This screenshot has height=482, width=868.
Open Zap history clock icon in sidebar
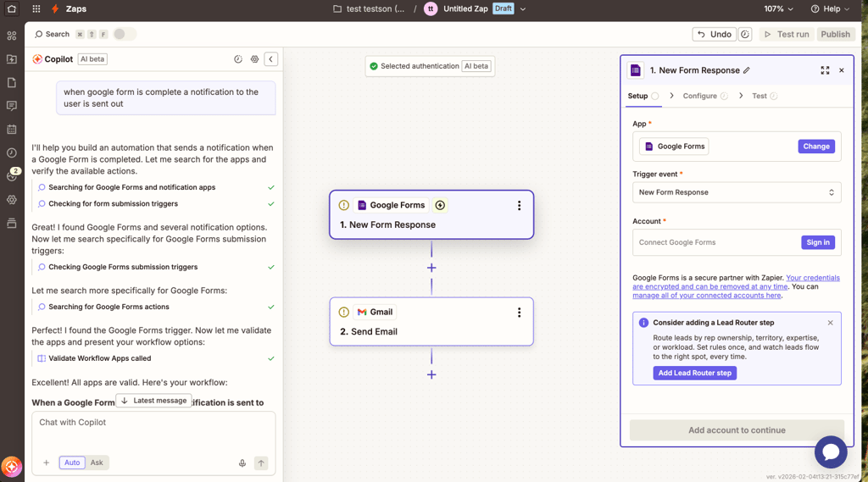pyautogui.click(x=12, y=152)
